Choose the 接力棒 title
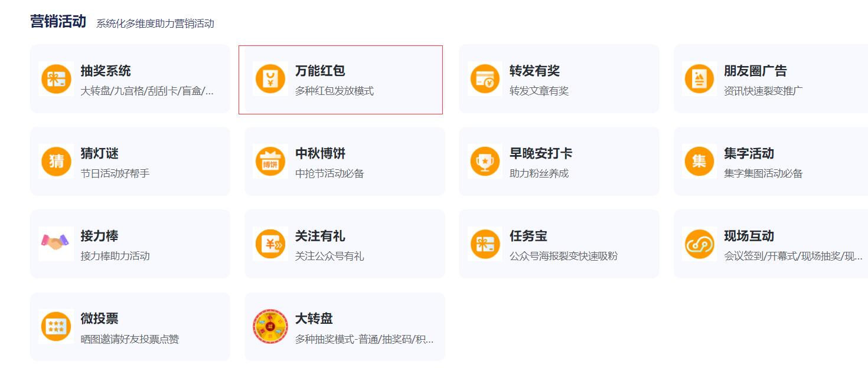The image size is (868, 381). [99, 236]
